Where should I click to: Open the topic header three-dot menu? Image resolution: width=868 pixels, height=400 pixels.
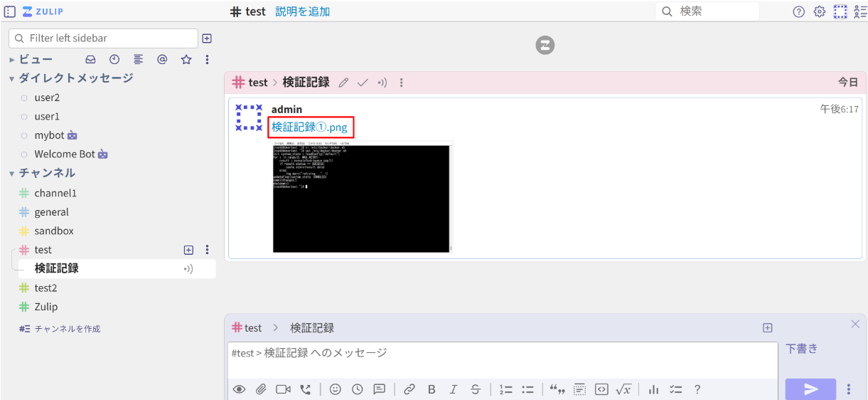point(401,83)
